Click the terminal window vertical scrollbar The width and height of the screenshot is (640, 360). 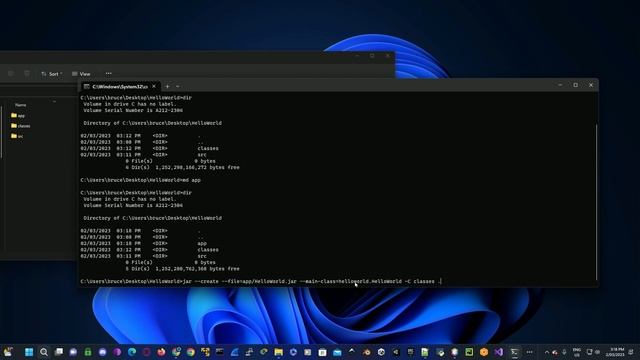click(x=596, y=202)
